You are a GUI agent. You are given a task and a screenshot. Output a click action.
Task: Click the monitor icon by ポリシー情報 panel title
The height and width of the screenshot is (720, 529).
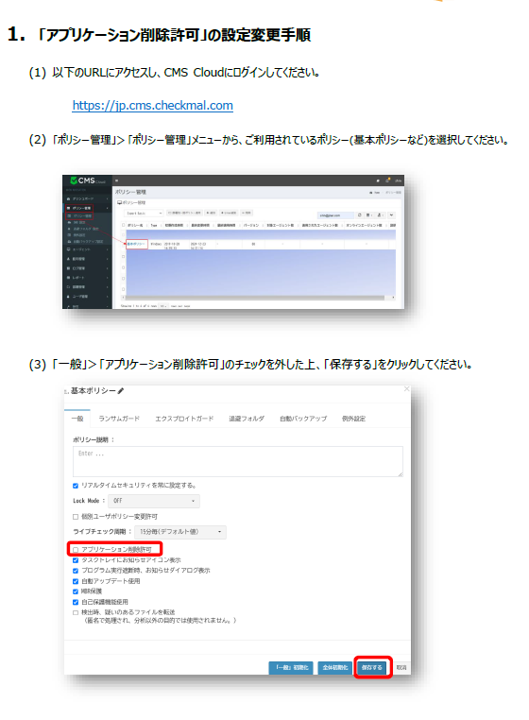coord(119,202)
